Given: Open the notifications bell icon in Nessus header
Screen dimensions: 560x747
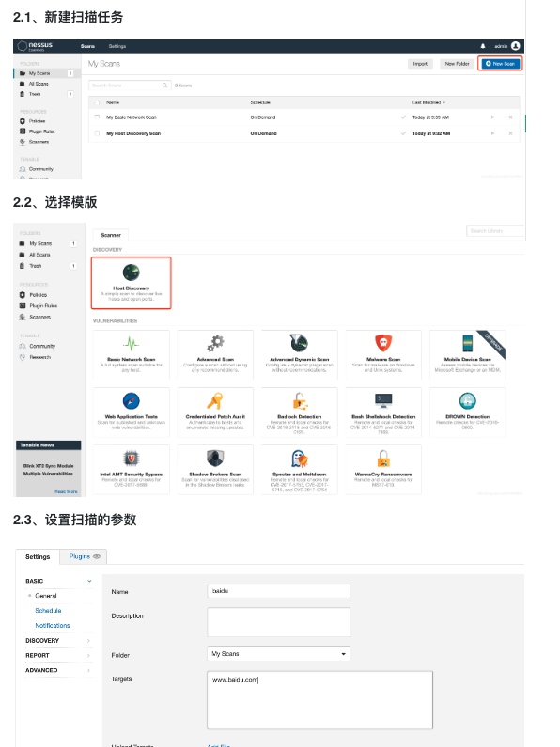Looking at the screenshot, I should 483,46.
